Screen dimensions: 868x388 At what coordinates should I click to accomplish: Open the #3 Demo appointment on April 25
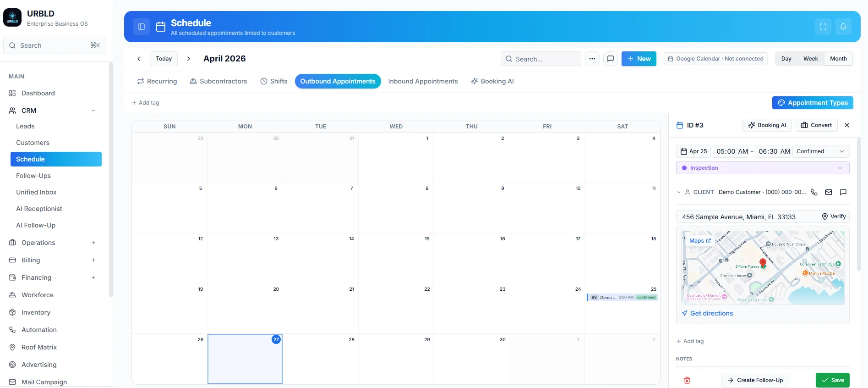(x=622, y=297)
